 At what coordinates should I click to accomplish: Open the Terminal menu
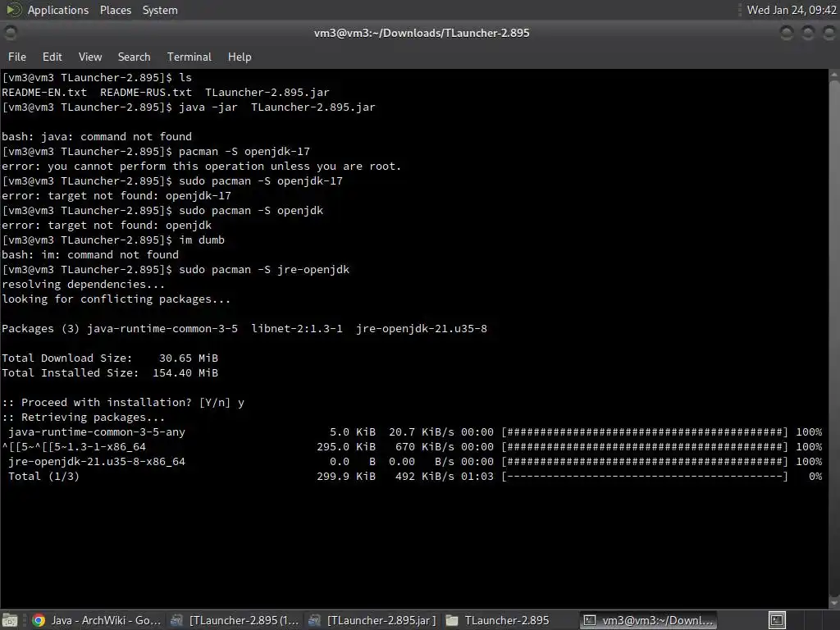(x=189, y=57)
